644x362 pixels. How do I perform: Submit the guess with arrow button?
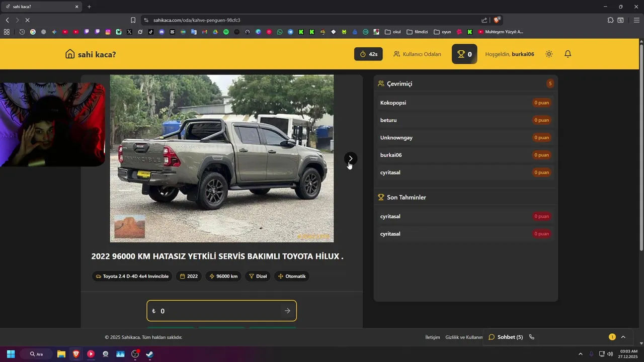[287, 311]
